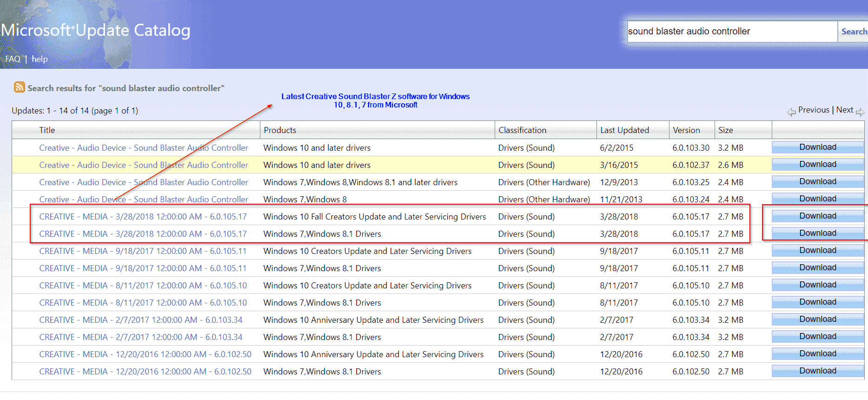
Task: Click the '3.2 MB' size for version 6.0.103.30
Action: [x=730, y=148]
